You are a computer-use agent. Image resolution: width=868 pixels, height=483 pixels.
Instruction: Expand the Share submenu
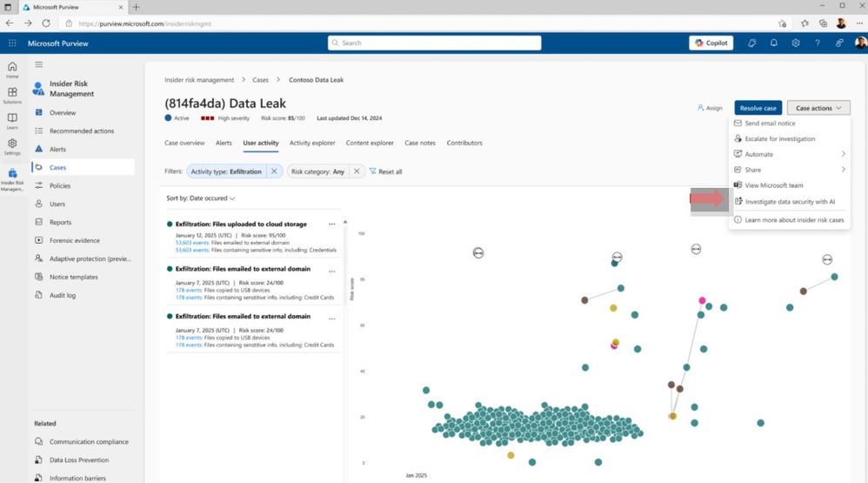[790, 170]
